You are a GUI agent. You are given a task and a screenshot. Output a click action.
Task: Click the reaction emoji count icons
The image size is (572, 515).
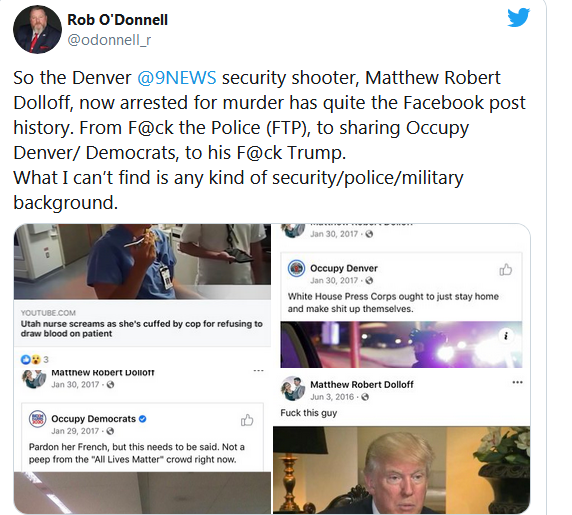tap(31, 360)
